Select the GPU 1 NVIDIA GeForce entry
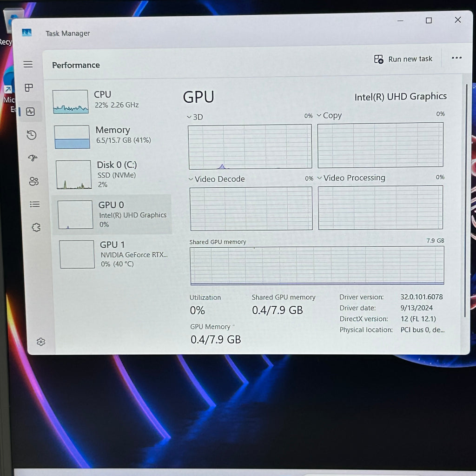 [x=114, y=254]
